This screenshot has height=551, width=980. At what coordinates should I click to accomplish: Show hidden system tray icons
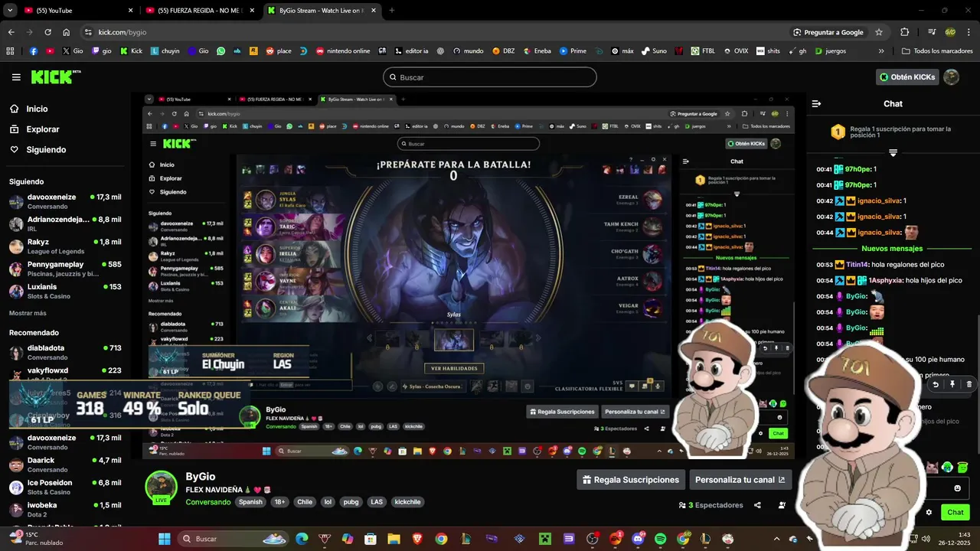coord(776,539)
